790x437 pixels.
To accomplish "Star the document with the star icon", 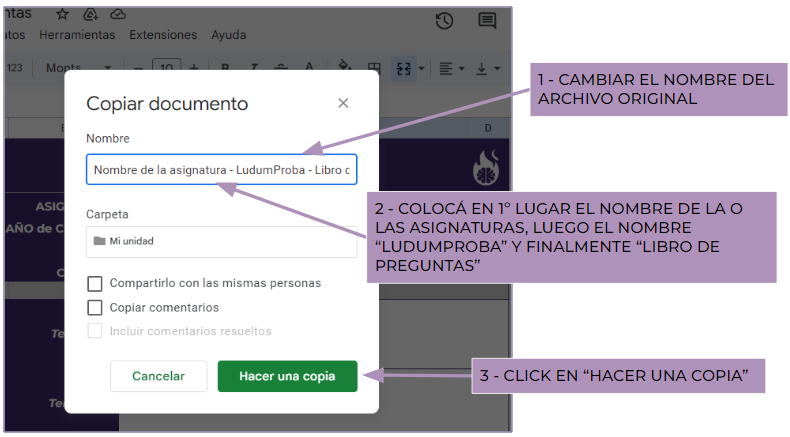I will coord(63,14).
